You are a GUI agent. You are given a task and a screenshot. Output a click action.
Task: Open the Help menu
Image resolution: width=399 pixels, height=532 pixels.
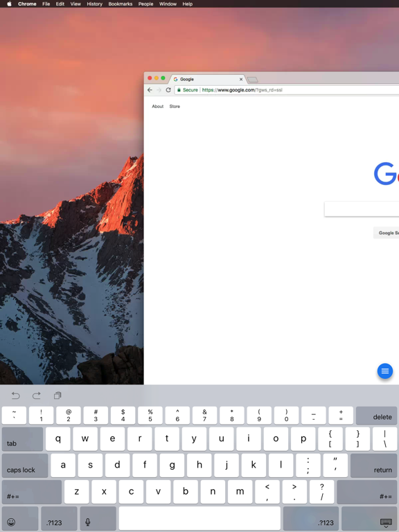[187, 3]
